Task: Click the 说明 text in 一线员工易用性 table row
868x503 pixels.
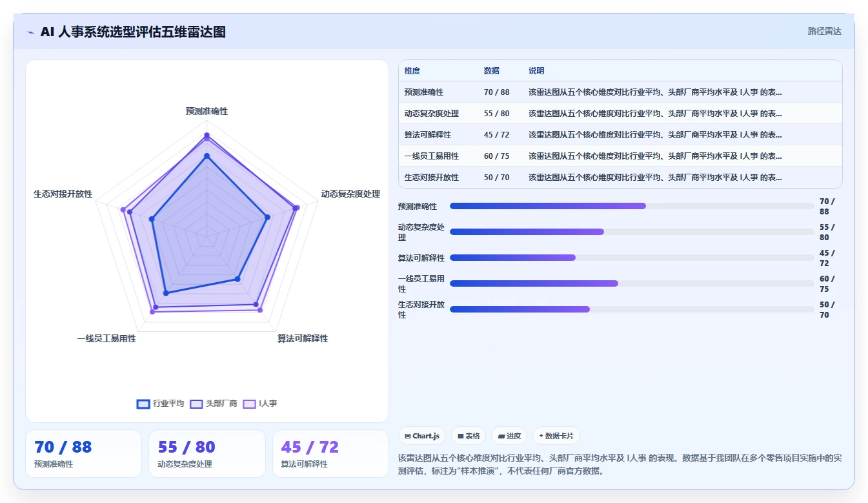Action: click(655, 156)
